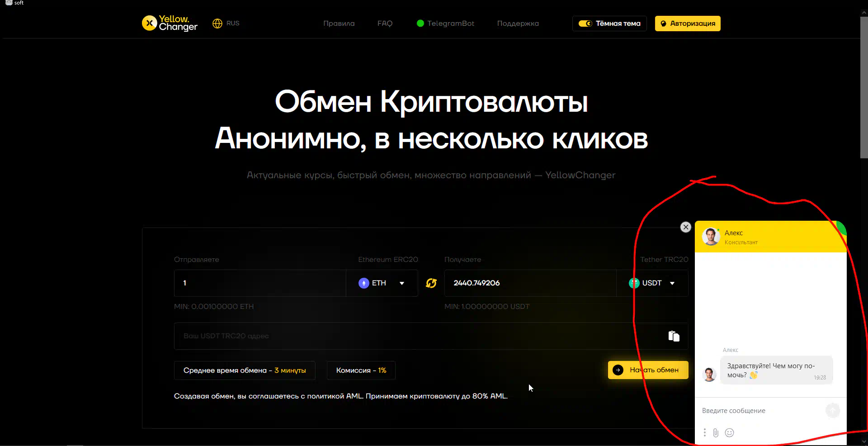Click the Алекс name in chat header
The image size is (868, 446).
pyautogui.click(x=734, y=233)
